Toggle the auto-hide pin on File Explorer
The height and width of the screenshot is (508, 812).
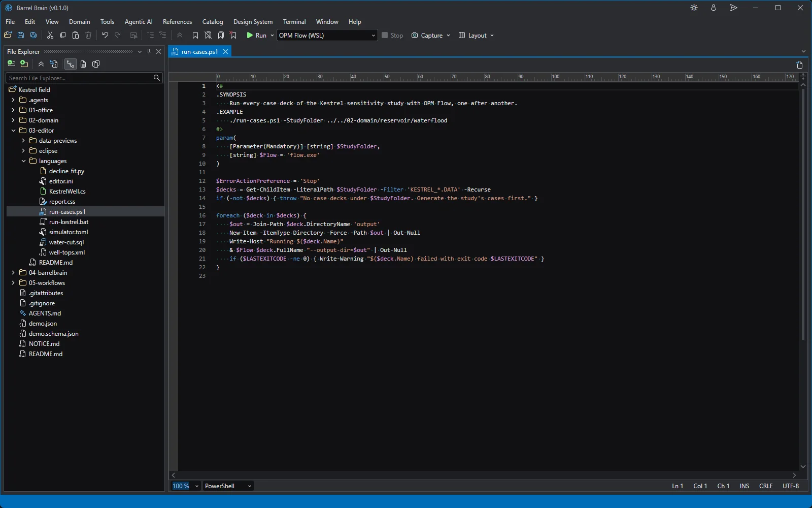click(x=149, y=51)
